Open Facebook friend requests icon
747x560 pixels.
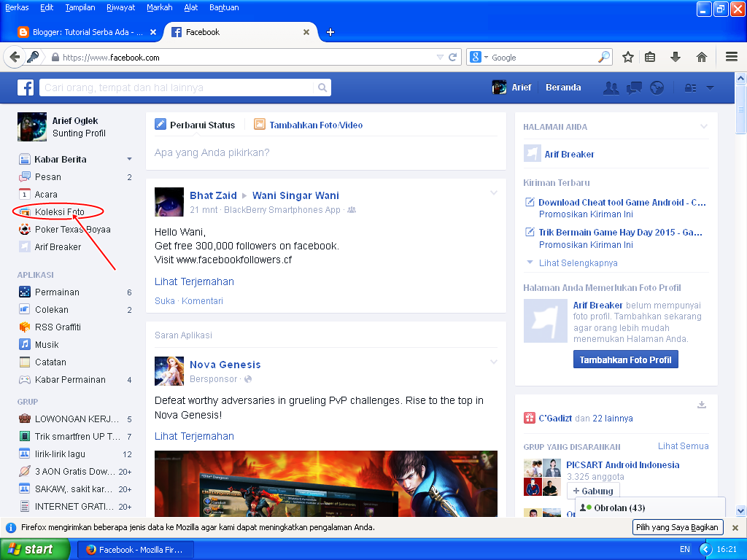pos(611,87)
